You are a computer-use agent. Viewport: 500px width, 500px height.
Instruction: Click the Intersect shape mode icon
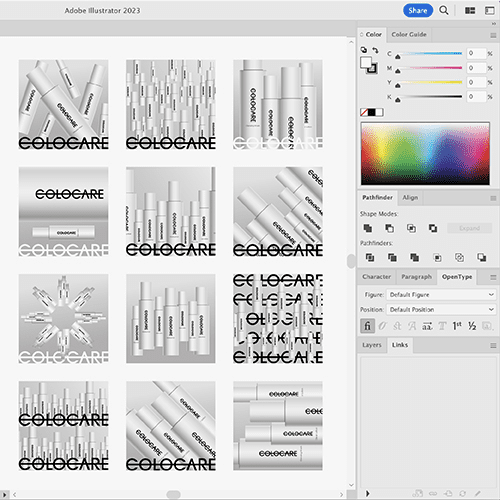pos(411,228)
